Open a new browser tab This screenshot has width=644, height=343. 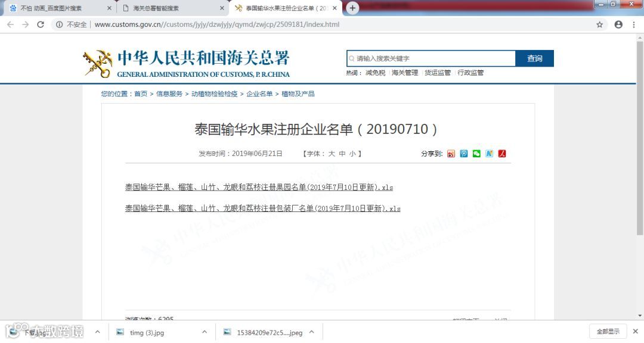click(352, 8)
